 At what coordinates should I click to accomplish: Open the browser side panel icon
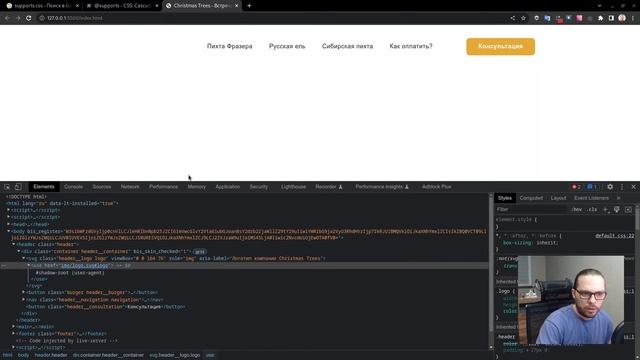611,18
